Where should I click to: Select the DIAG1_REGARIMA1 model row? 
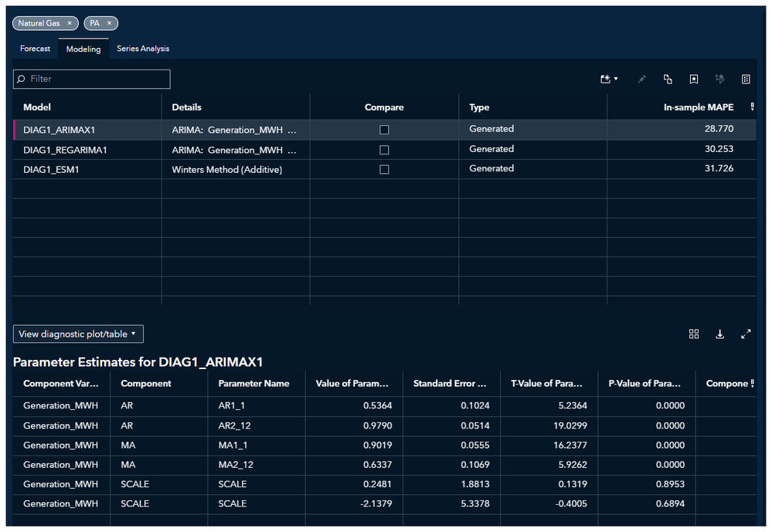[385, 150]
